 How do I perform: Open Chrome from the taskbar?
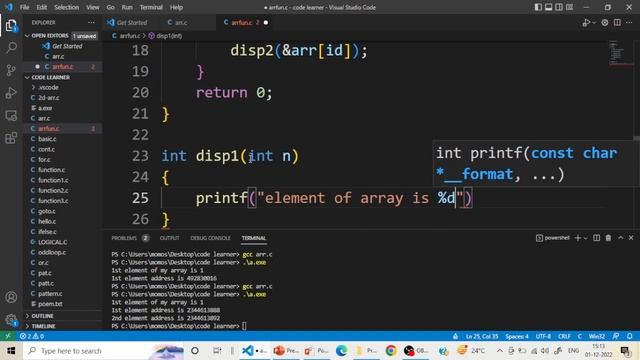pos(391,351)
